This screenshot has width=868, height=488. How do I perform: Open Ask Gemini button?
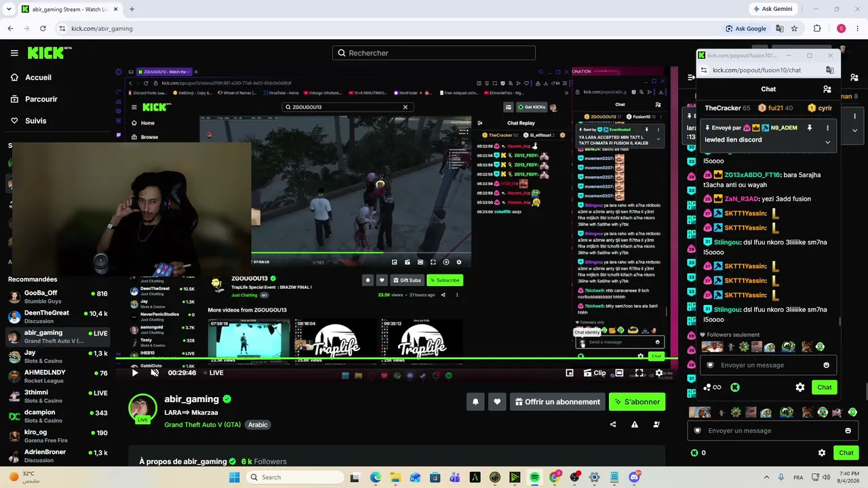[774, 9]
